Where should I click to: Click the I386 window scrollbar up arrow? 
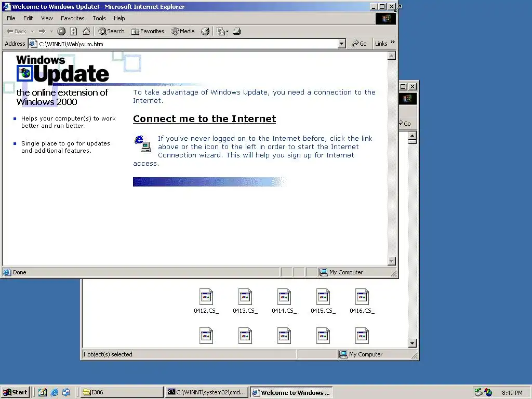pyautogui.click(x=412, y=136)
